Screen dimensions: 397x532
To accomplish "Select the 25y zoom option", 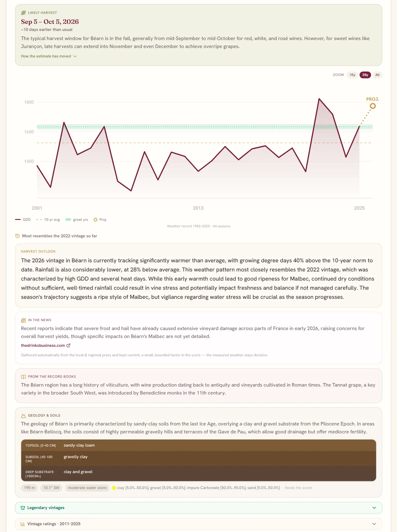I will pos(365,75).
